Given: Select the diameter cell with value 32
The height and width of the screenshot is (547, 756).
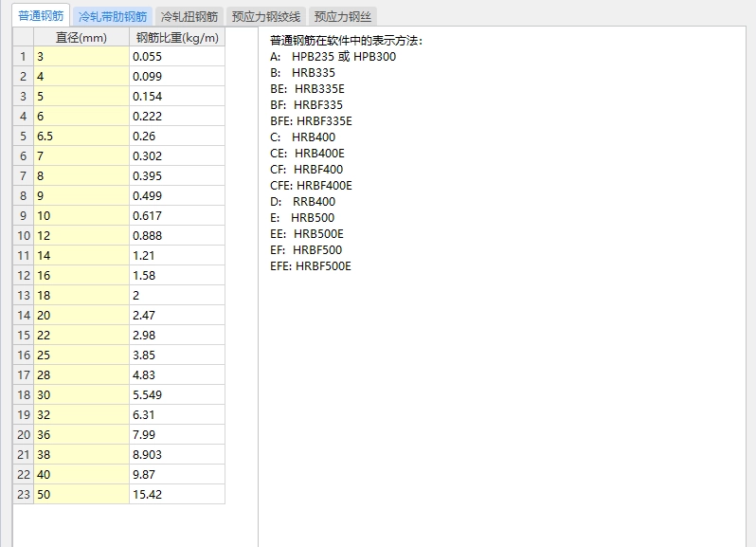Looking at the screenshot, I should pos(81,414).
